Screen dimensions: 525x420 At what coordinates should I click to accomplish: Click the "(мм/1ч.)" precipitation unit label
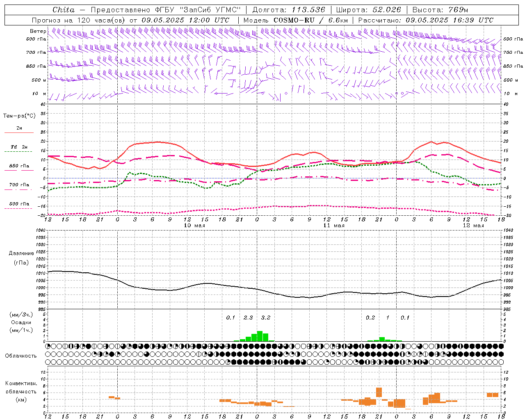(x=21, y=330)
